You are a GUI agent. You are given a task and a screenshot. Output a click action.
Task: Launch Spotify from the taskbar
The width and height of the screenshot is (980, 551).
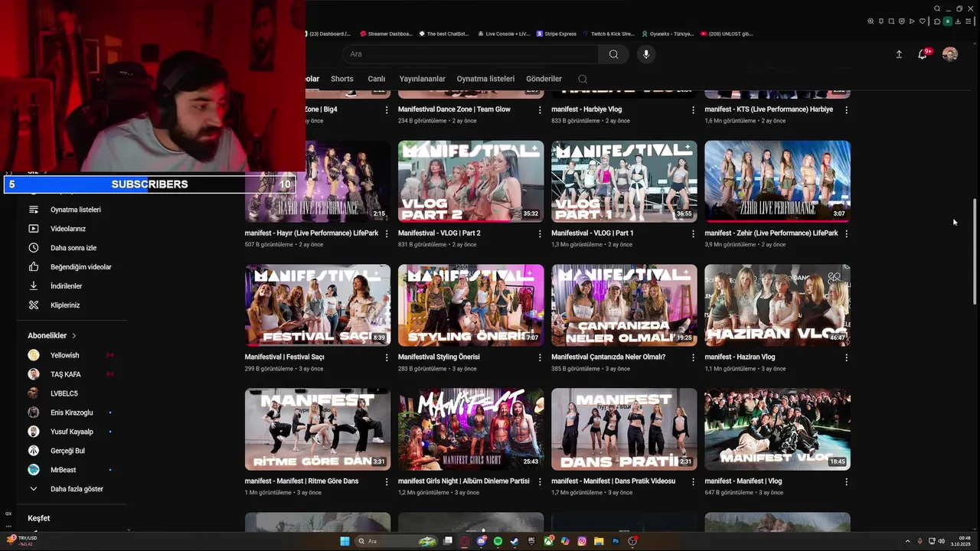[498, 541]
